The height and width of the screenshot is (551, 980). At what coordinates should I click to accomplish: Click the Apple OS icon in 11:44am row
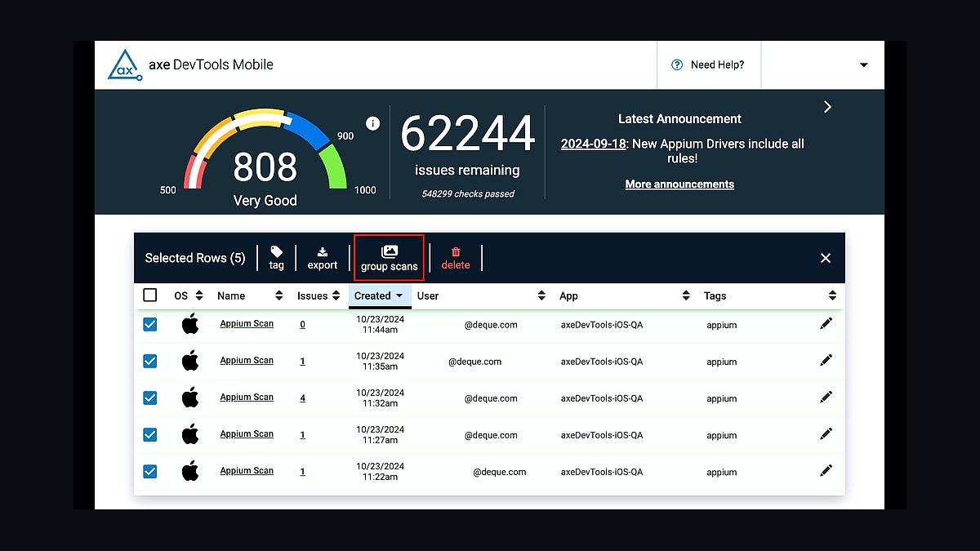coord(190,323)
